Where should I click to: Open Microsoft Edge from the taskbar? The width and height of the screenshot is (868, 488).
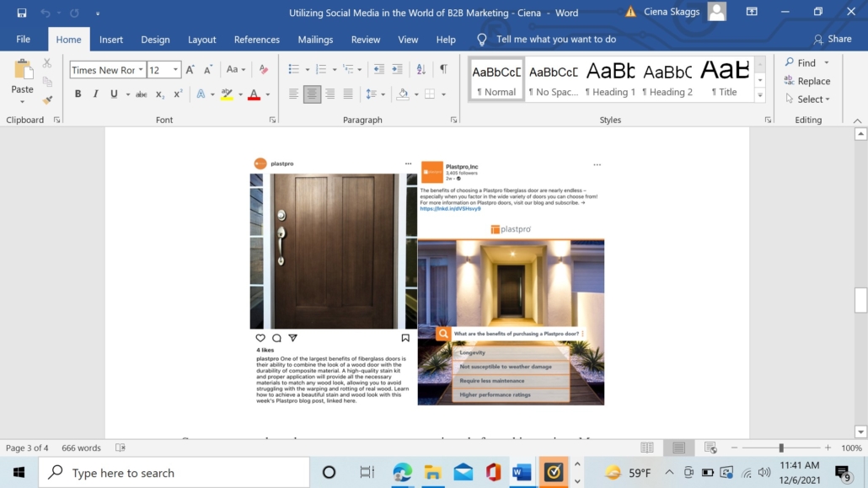pos(403,473)
